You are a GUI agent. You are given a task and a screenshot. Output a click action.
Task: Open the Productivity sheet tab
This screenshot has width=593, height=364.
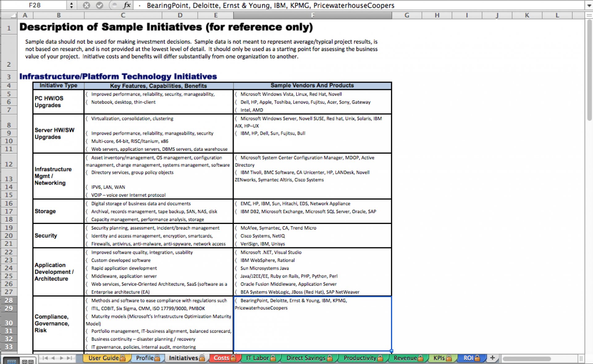click(363, 358)
